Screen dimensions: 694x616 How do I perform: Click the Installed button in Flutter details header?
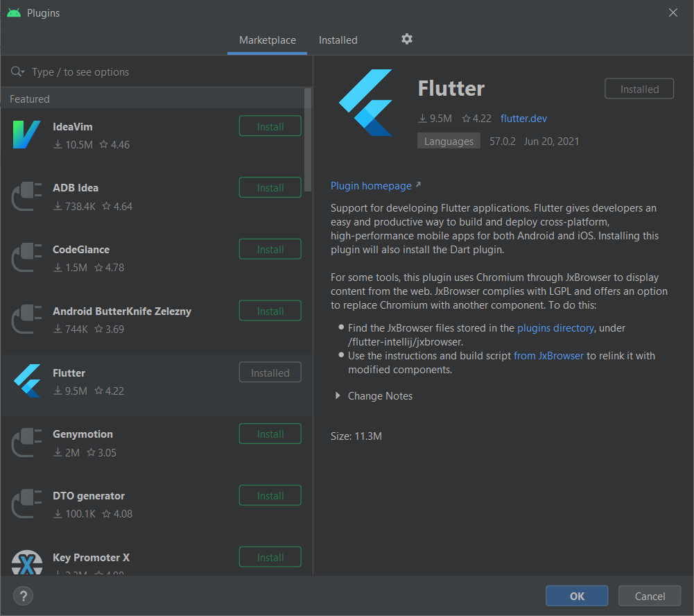pos(639,89)
